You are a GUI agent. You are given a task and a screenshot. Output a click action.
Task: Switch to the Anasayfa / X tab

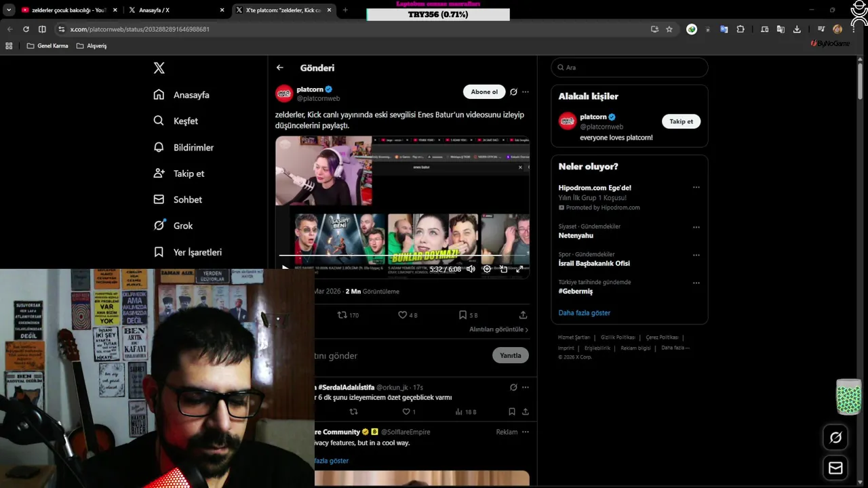(x=175, y=10)
